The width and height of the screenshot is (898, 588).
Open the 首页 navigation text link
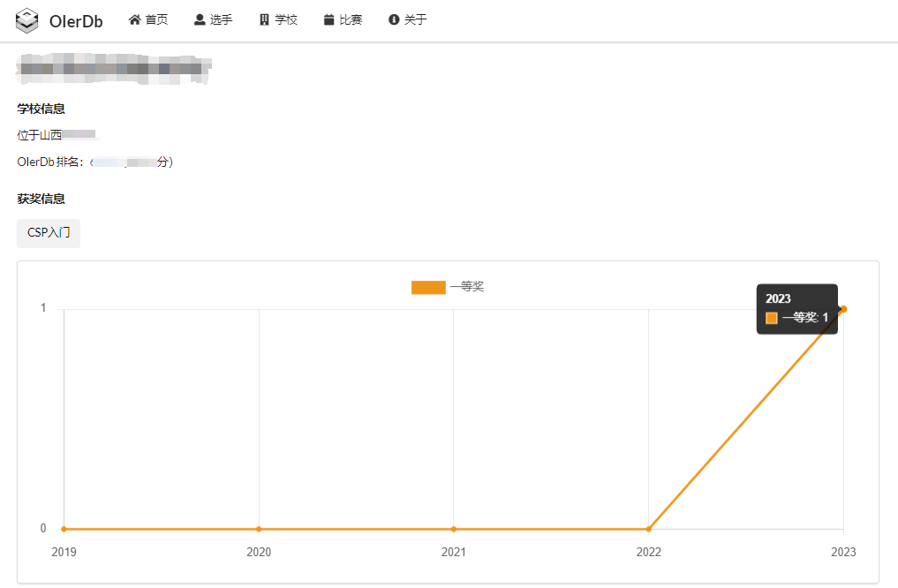(x=156, y=19)
